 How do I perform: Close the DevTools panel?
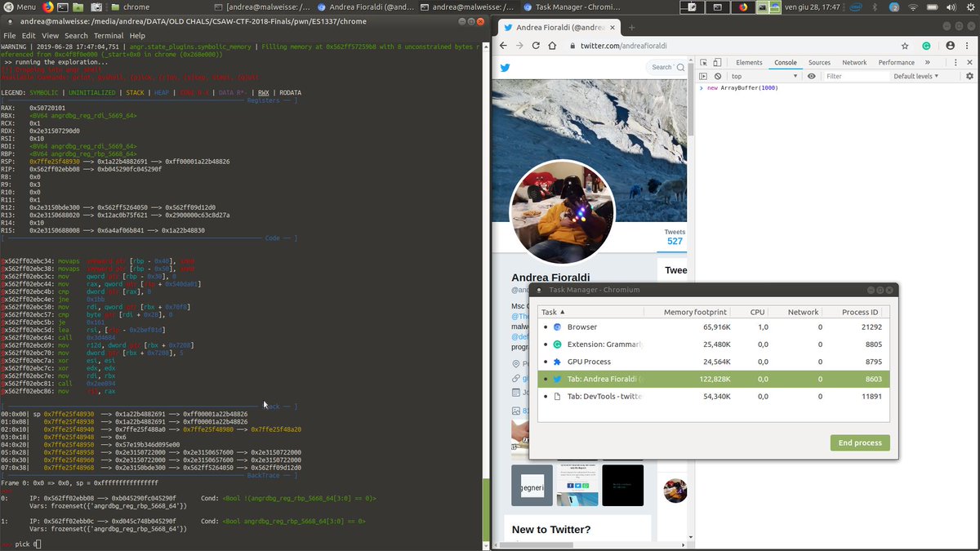click(969, 62)
